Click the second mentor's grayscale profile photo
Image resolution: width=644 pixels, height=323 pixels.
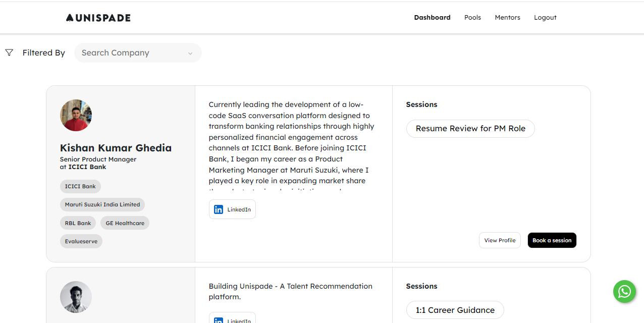click(x=76, y=297)
